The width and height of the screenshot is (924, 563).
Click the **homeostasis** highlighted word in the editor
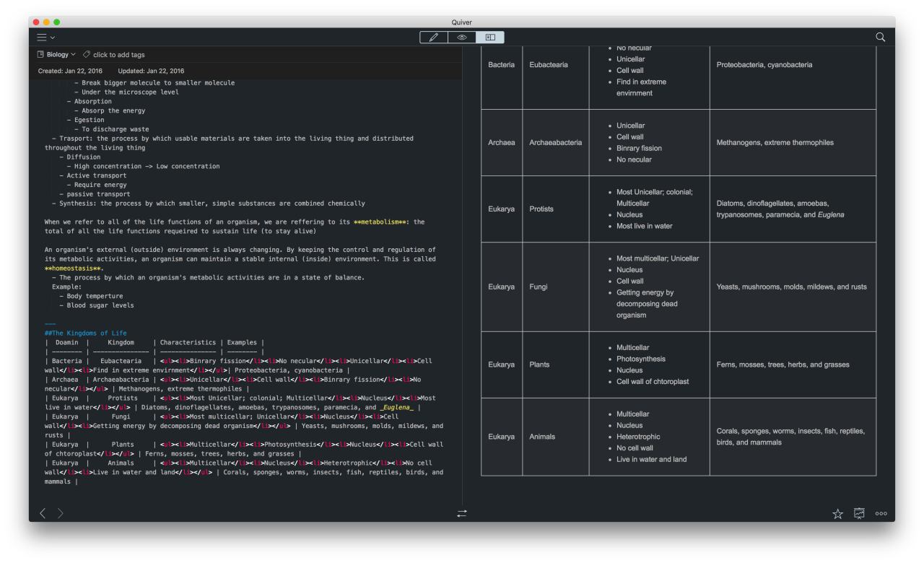pyautogui.click(x=73, y=269)
